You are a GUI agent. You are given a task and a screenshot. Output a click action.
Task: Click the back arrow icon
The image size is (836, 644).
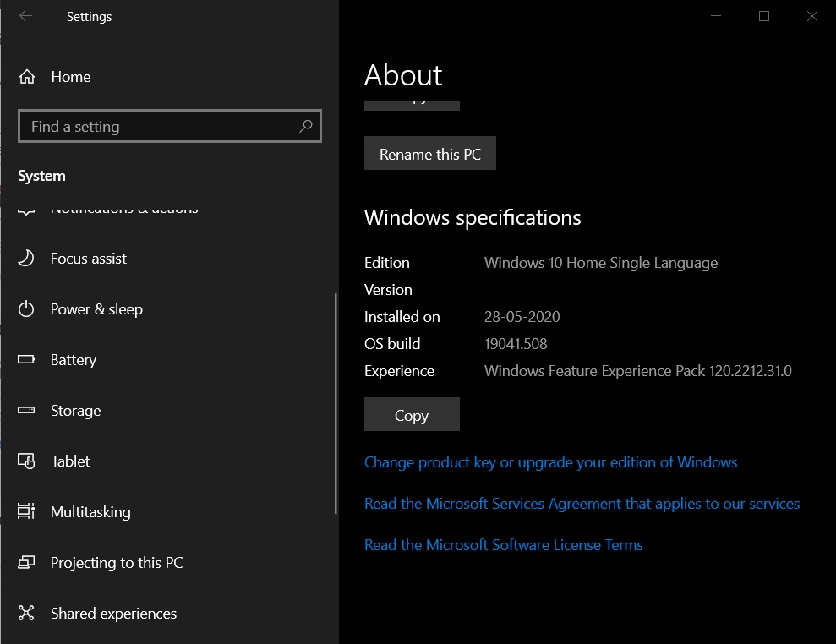[x=25, y=16]
